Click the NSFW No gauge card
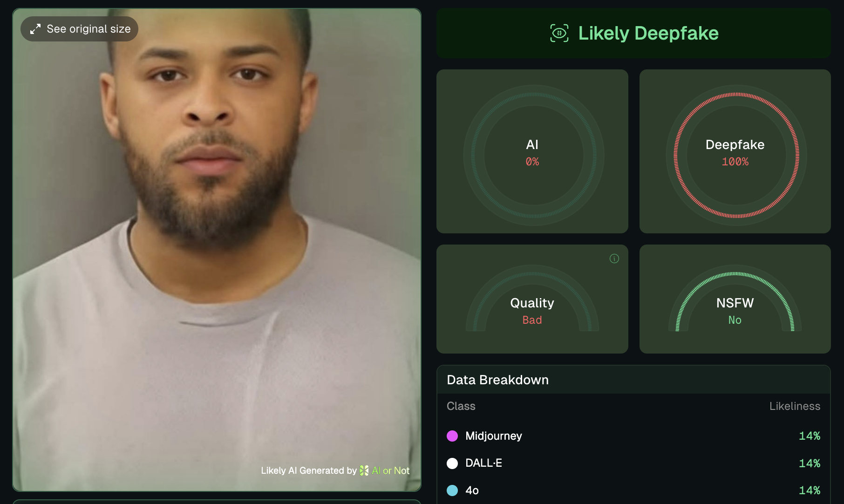This screenshot has height=504, width=844. pos(735,299)
